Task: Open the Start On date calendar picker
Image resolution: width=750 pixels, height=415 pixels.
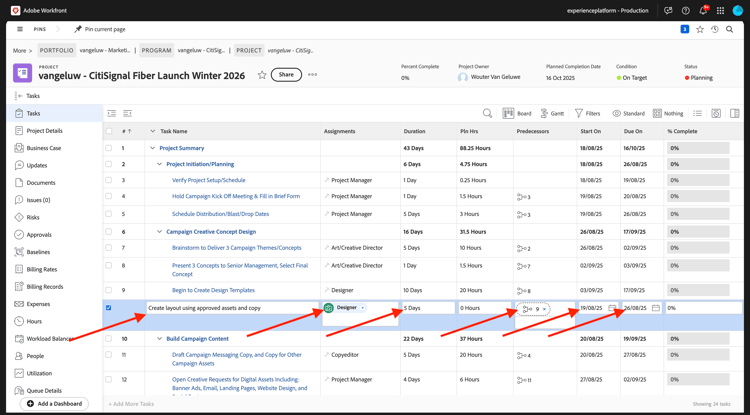Action: coord(612,308)
